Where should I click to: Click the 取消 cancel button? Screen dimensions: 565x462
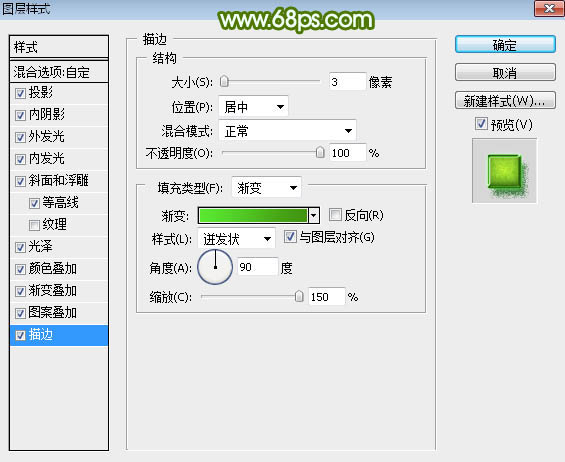(505, 73)
